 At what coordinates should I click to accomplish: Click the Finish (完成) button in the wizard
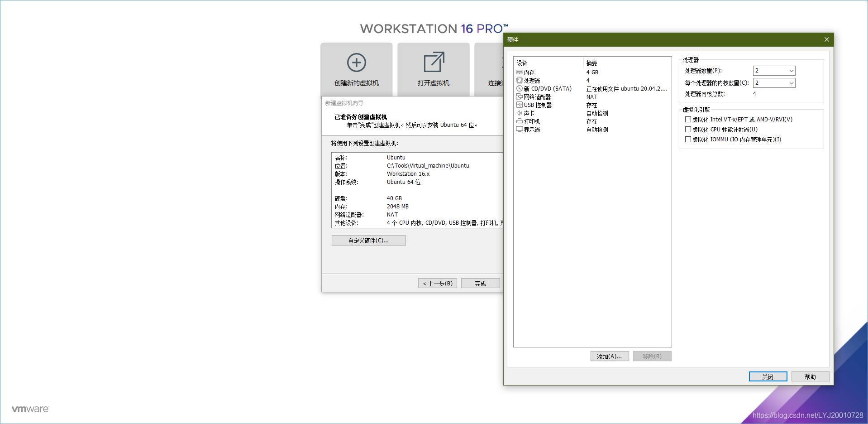(480, 284)
